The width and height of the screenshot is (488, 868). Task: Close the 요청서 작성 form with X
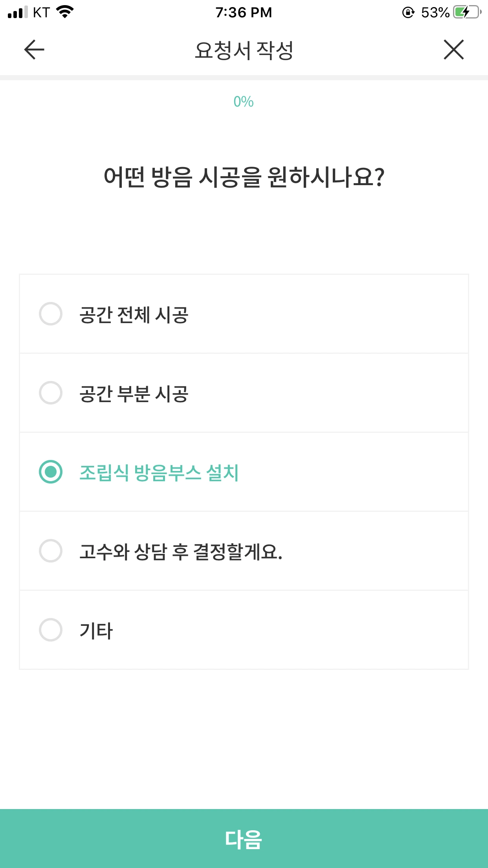[454, 50]
